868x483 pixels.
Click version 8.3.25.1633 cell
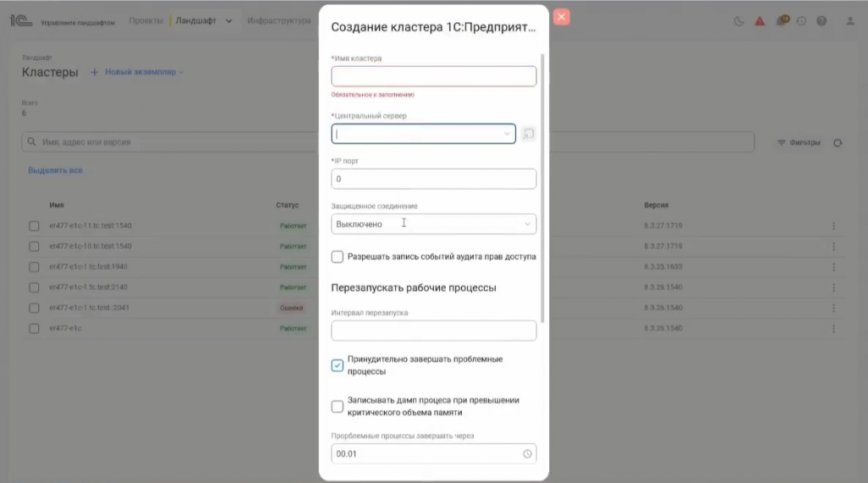coord(663,267)
